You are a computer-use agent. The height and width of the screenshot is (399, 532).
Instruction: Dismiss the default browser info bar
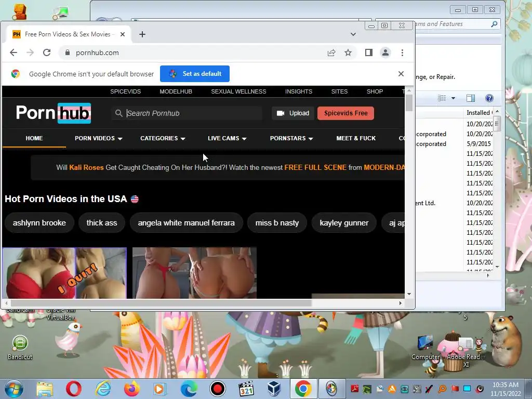point(401,74)
